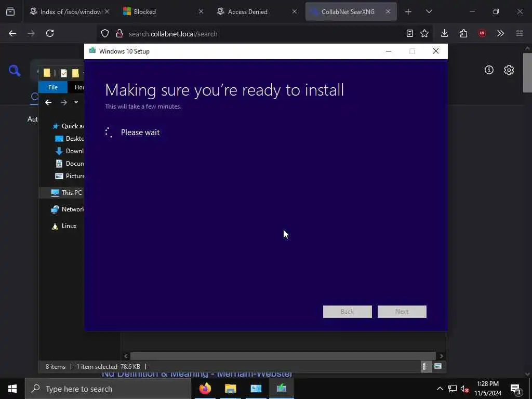Focus the address bar with search.collabnet.local/search

click(x=264, y=34)
